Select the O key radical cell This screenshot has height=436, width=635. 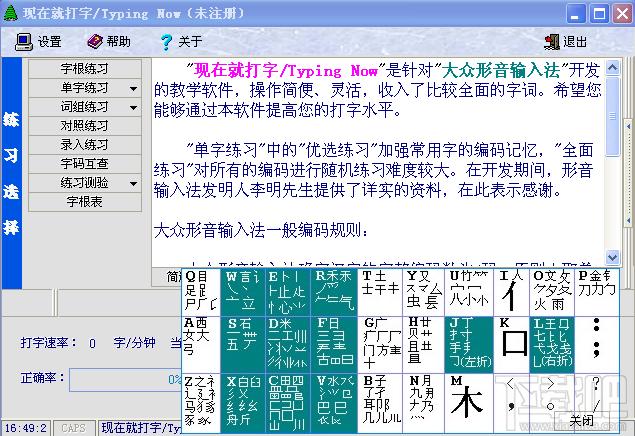point(552,292)
